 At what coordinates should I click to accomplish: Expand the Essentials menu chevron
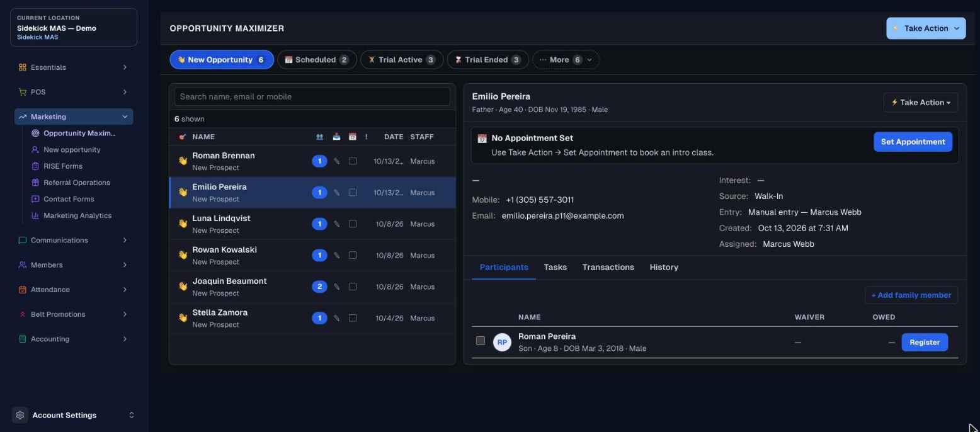[125, 67]
